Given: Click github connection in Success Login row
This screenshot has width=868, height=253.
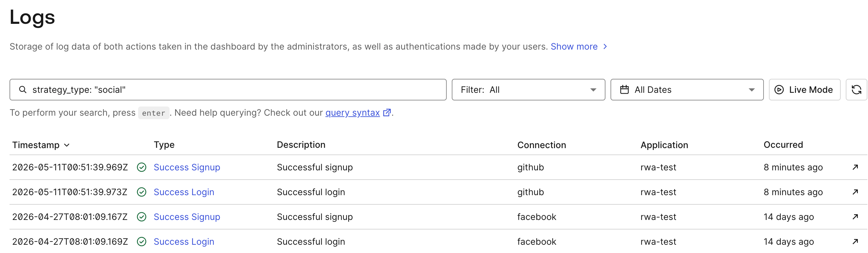Looking at the screenshot, I should pos(531,192).
